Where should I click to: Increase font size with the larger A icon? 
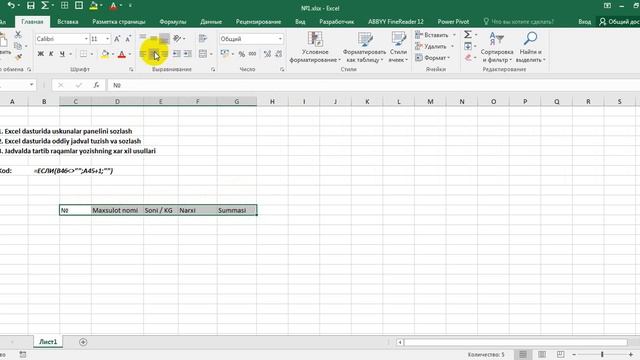pyautogui.click(x=117, y=39)
